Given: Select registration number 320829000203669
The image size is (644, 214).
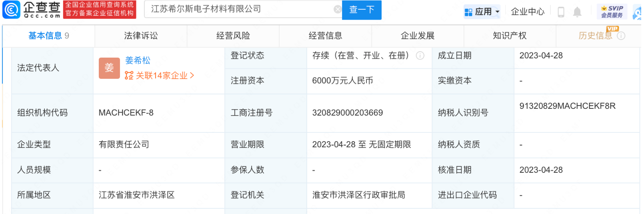Looking at the screenshot, I should point(348,113).
